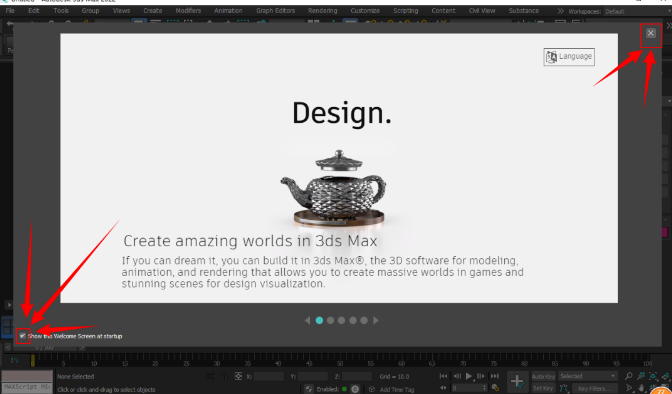Open the Content menu
This screenshot has width=672, height=394.
[x=443, y=10]
